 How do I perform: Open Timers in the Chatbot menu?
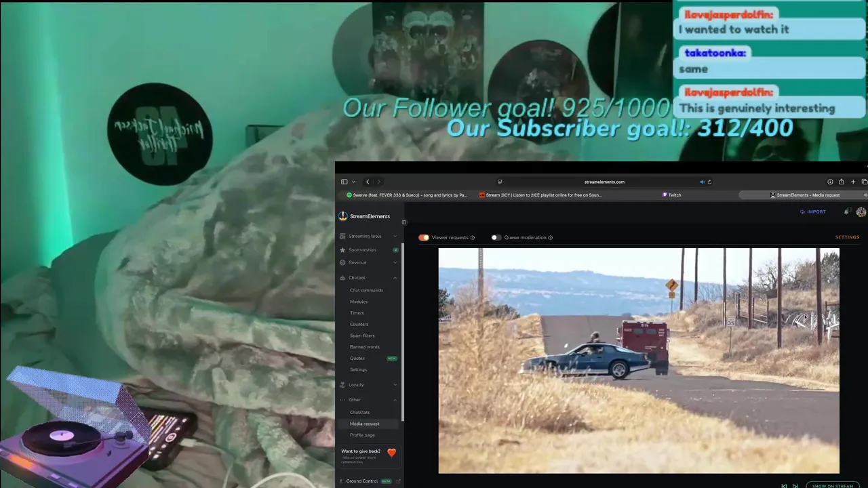(357, 313)
